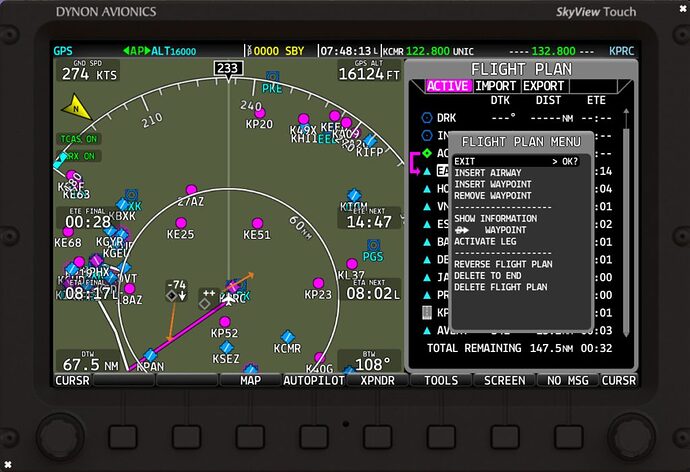Click the flight plan list scrollbar
The width and height of the screenshot is (690, 472).
(x=627, y=230)
